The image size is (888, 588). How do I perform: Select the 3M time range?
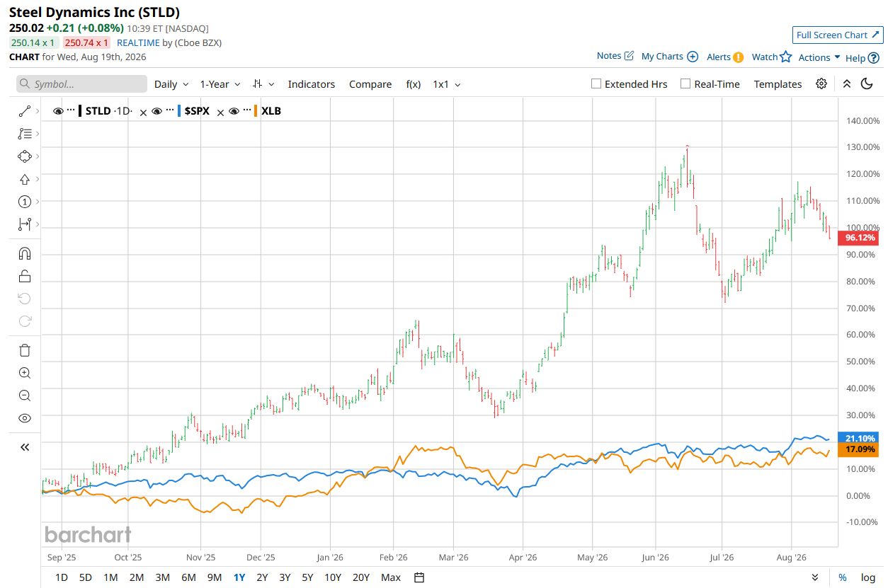point(162,577)
